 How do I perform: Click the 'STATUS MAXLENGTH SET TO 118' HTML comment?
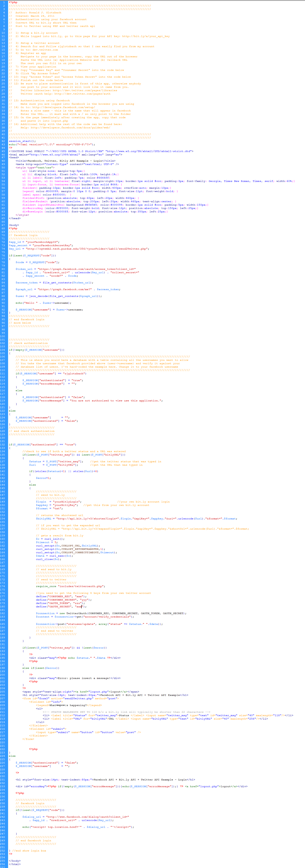click(126, 712)
